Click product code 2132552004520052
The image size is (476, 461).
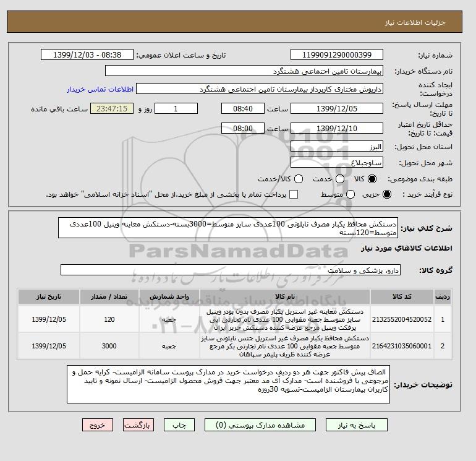click(x=402, y=319)
